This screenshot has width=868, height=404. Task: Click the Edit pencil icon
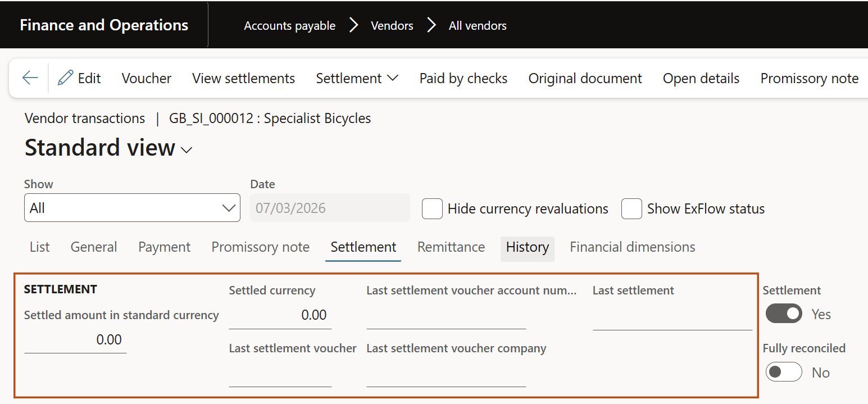[66, 78]
